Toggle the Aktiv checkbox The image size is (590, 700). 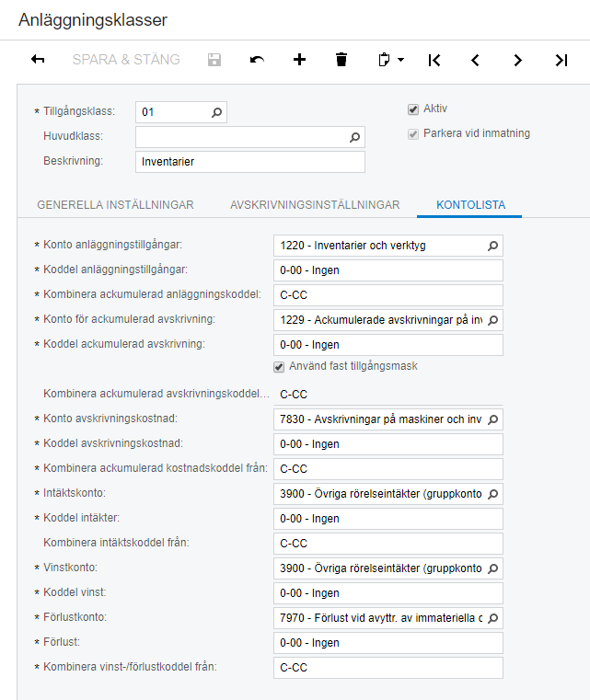coord(413,109)
